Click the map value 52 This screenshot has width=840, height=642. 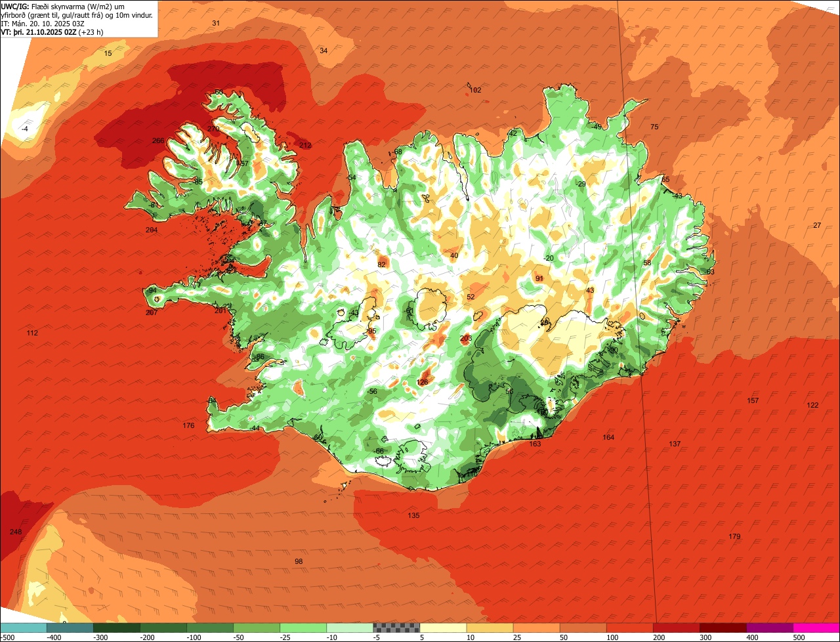(x=471, y=297)
